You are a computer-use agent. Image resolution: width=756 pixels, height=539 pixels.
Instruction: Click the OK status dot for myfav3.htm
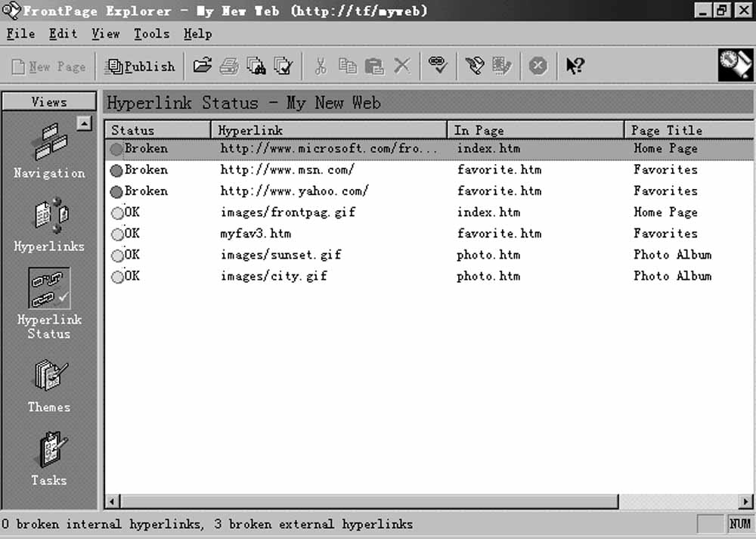[x=117, y=234]
